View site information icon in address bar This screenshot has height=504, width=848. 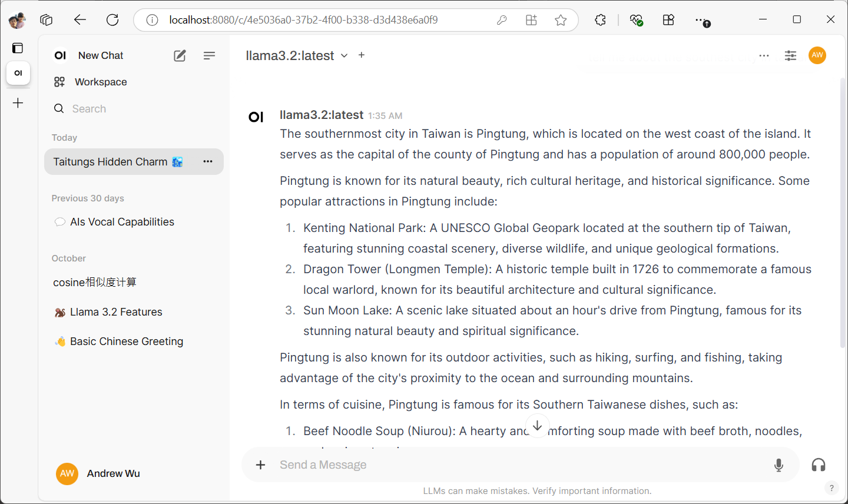pos(153,20)
